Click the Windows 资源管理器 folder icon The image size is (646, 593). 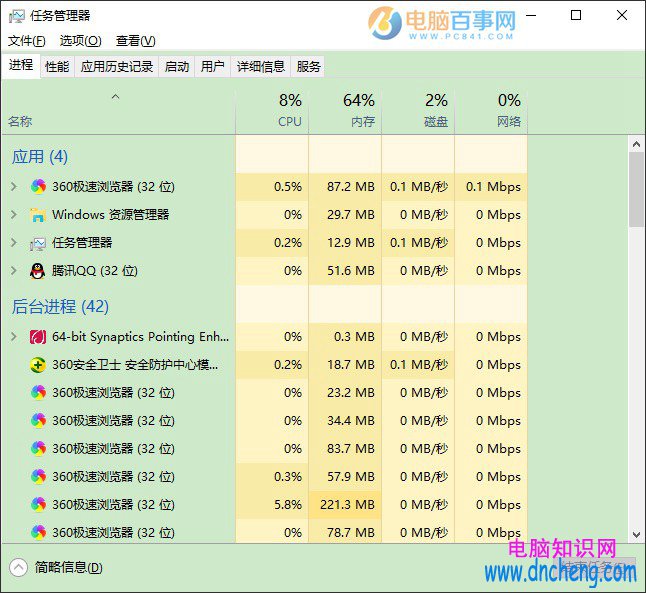click(x=37, y=215)
